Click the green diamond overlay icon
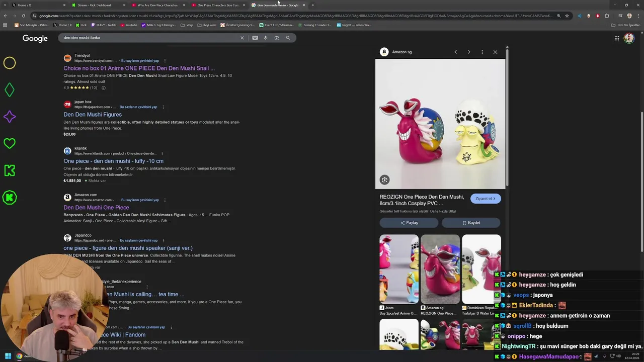 point(10,89)
